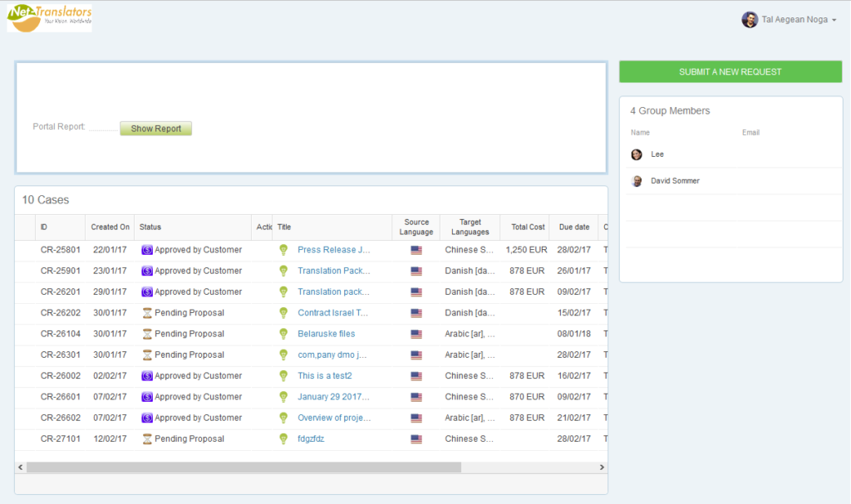Click the Email header in Group Members
The width and height of the screenshot is (851, 504).
750,132
